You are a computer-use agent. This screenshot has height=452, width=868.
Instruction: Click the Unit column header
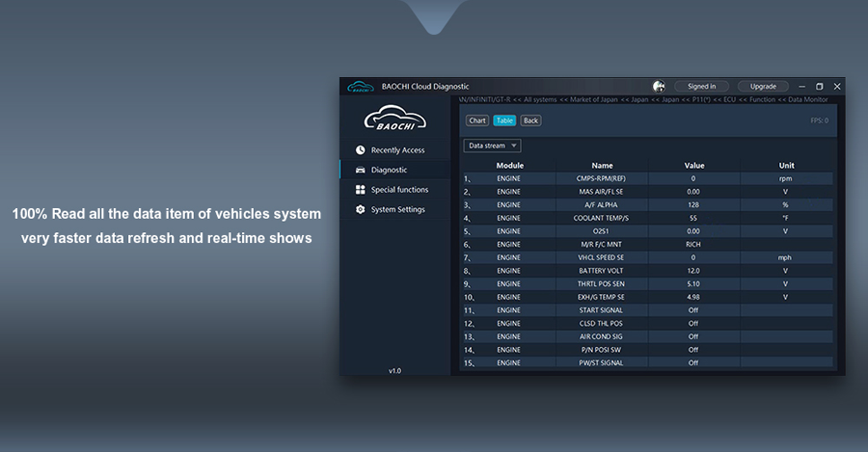(x=787, y=166)
